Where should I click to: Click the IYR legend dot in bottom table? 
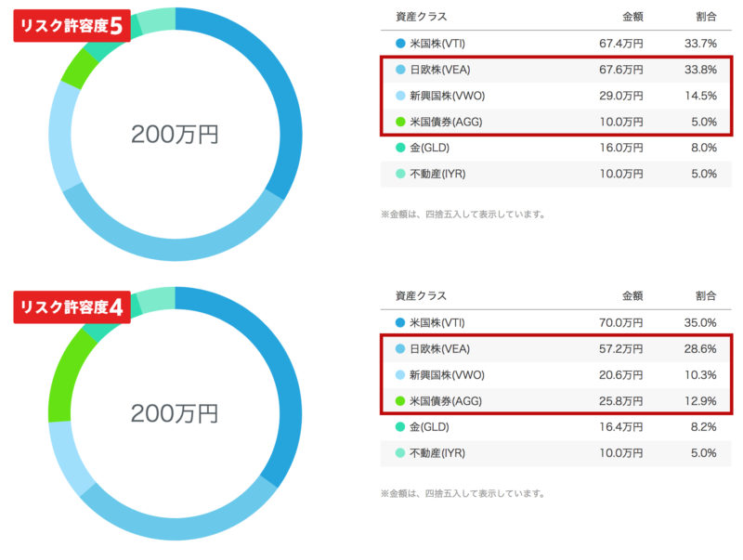point(400,453)
